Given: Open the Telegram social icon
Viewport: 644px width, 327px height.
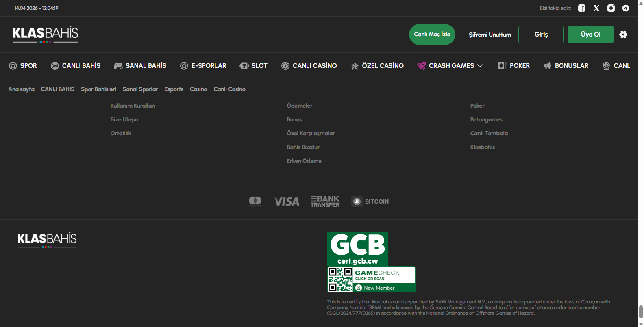Looking at the screenshot, I should point(626,8).
